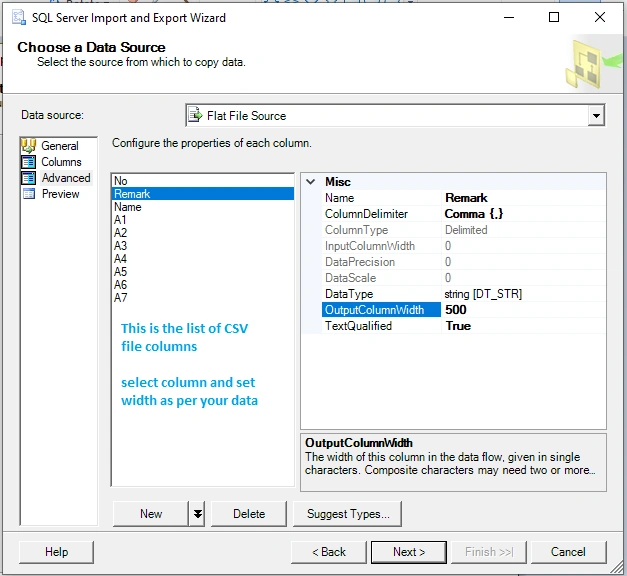
Task: Proceed with the Next button
Action: click(x=409, y=552)
